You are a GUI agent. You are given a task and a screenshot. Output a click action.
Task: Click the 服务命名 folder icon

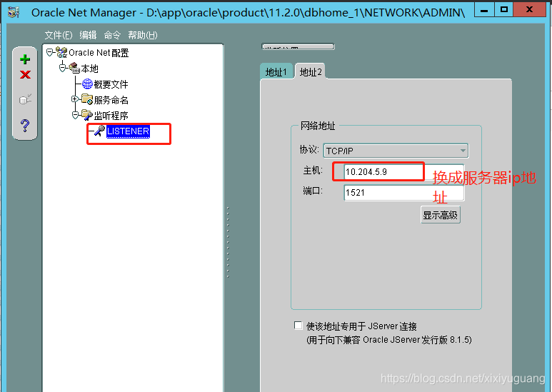(87, 99)
